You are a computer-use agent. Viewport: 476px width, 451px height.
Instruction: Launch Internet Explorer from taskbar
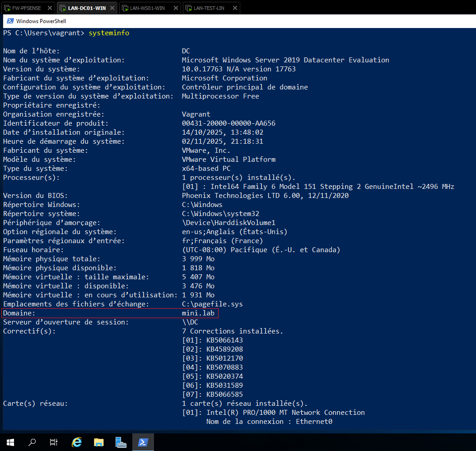click(76, 442)
